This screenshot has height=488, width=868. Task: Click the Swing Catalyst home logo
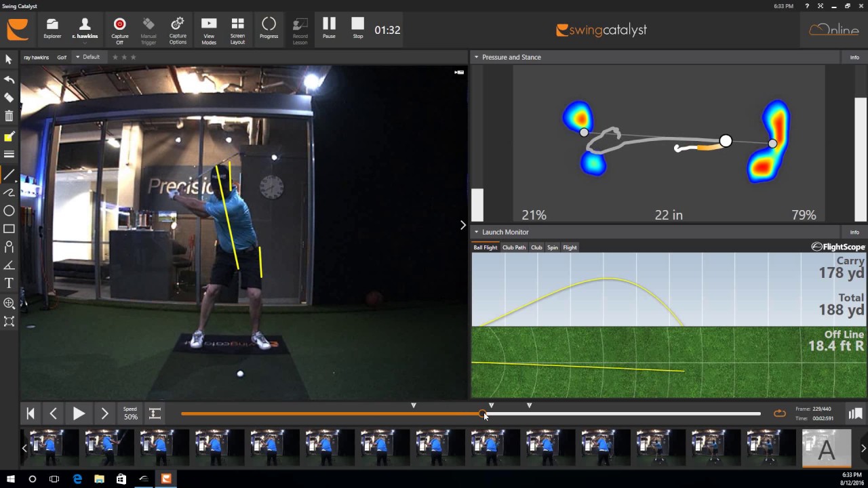click(x=18, y=30)
